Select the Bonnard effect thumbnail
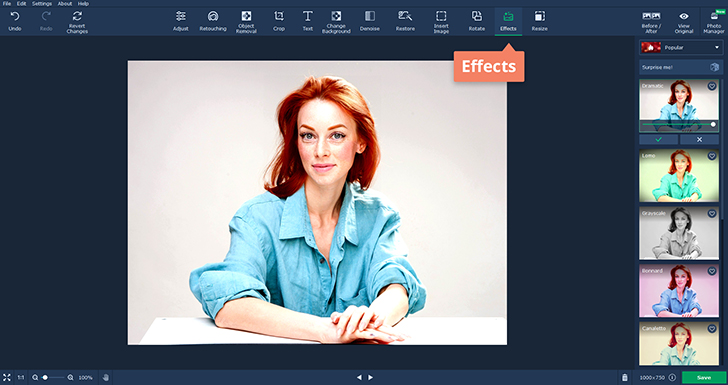This screenshot has height=385, width=728. (x=679, y=291)
